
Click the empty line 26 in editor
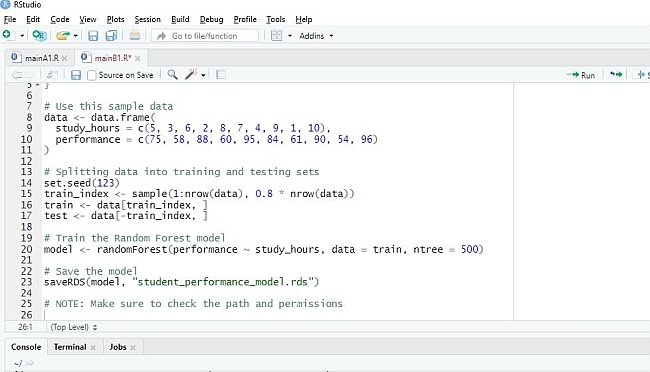click(277, 315)
